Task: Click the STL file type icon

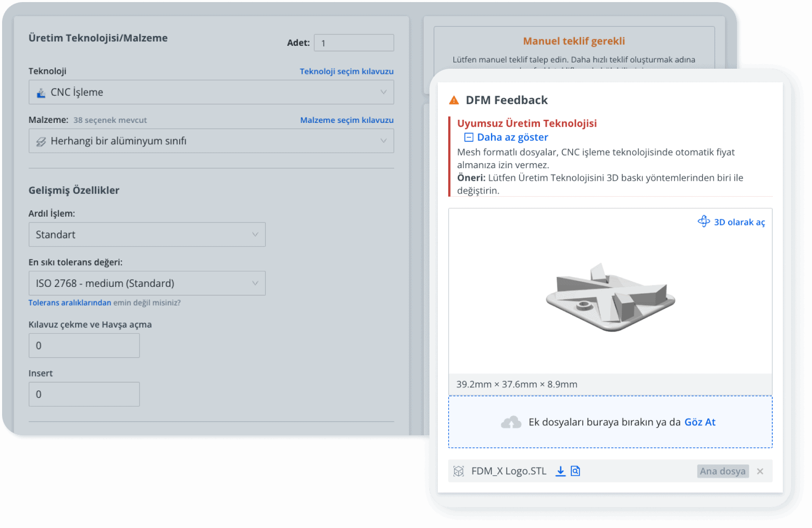Action: click(459, 471)
